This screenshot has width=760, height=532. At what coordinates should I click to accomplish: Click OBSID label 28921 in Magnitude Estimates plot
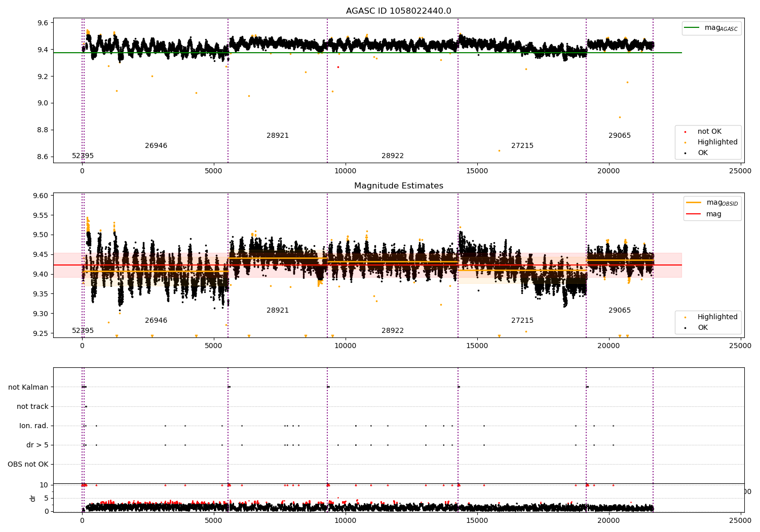[278, 311]
